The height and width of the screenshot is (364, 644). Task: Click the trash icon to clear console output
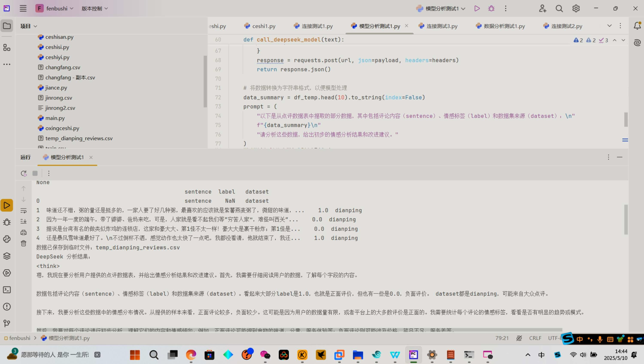click(x=23, y=243)
